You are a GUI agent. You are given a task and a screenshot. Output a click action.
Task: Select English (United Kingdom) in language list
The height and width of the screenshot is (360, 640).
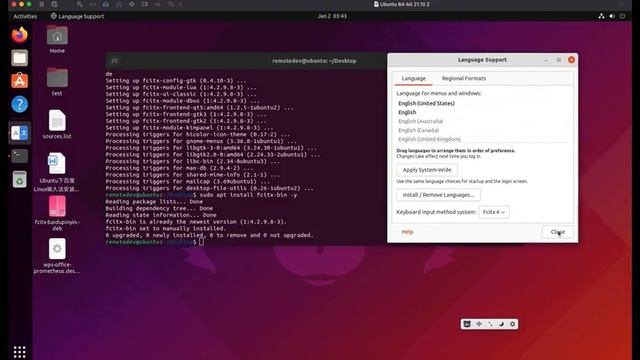click(x=429, y=139)
